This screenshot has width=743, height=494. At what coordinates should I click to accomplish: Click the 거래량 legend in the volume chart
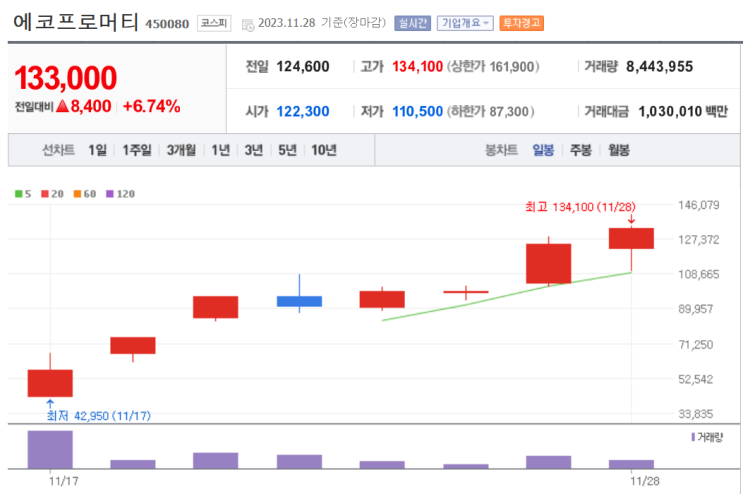(x=707, y=437)
